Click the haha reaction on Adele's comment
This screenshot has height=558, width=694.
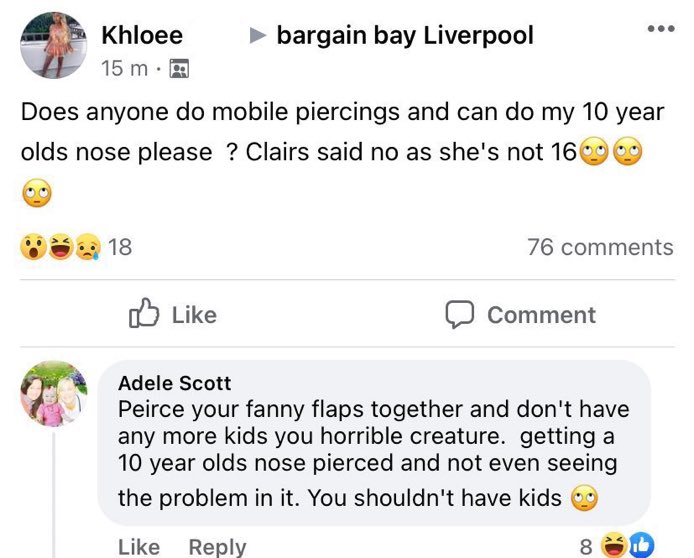tap(616, 545)
